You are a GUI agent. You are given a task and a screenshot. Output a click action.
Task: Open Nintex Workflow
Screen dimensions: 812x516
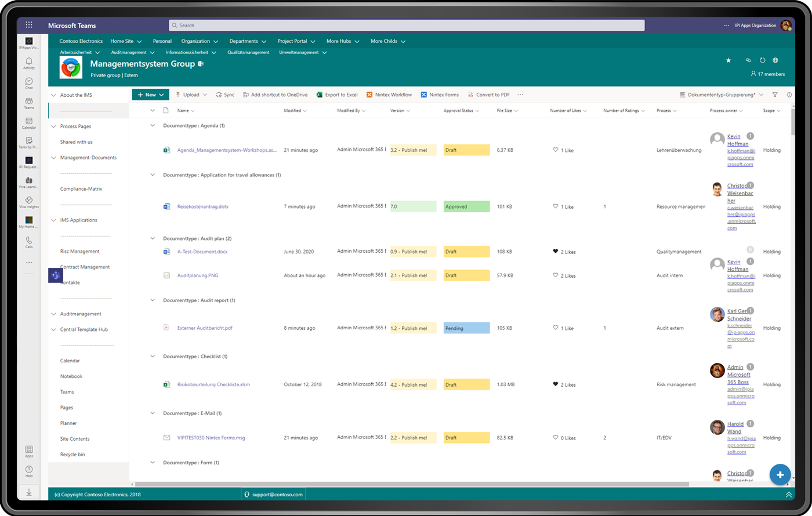tap(389, 95)
